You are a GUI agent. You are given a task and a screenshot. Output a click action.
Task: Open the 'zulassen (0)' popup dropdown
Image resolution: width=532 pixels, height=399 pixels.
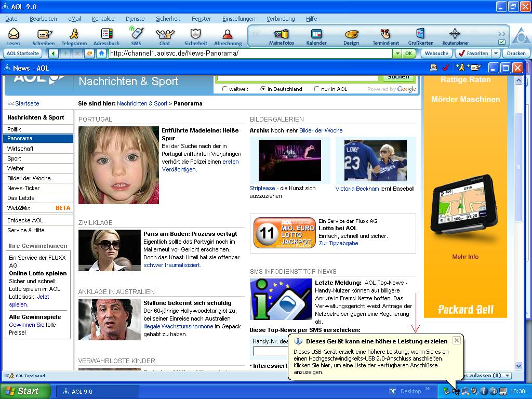[x=508, y=376]
